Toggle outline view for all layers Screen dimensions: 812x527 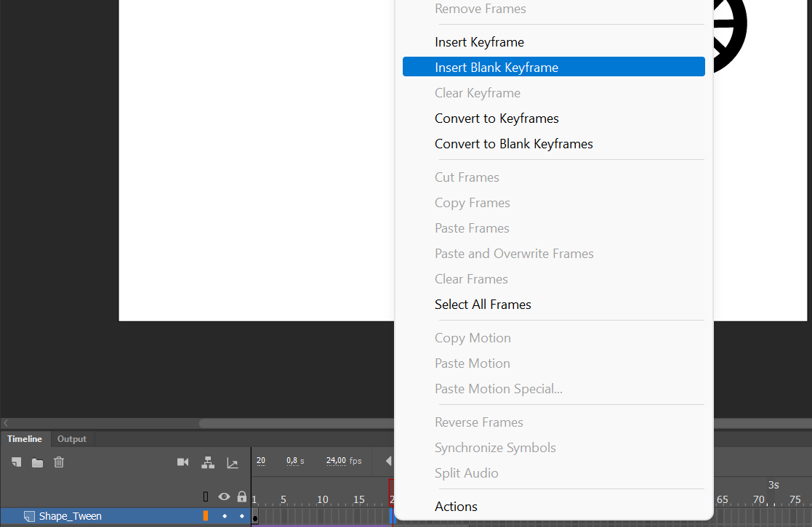click(206, 497)
